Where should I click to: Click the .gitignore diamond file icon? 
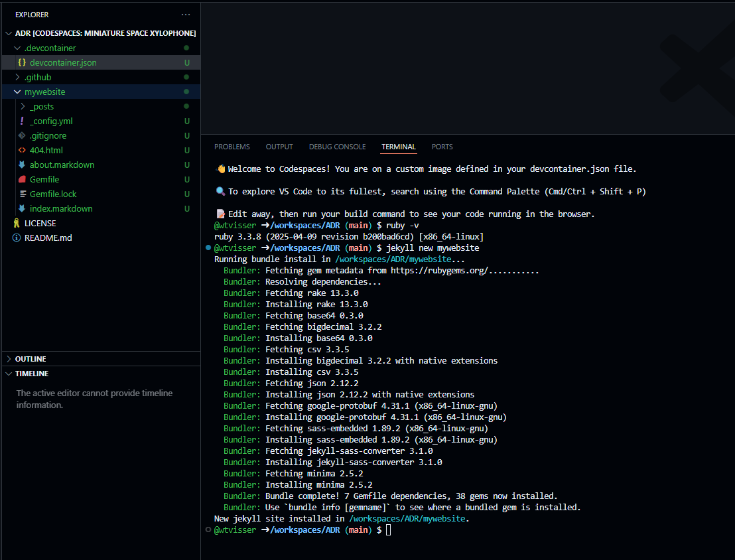tap(22, 135)
